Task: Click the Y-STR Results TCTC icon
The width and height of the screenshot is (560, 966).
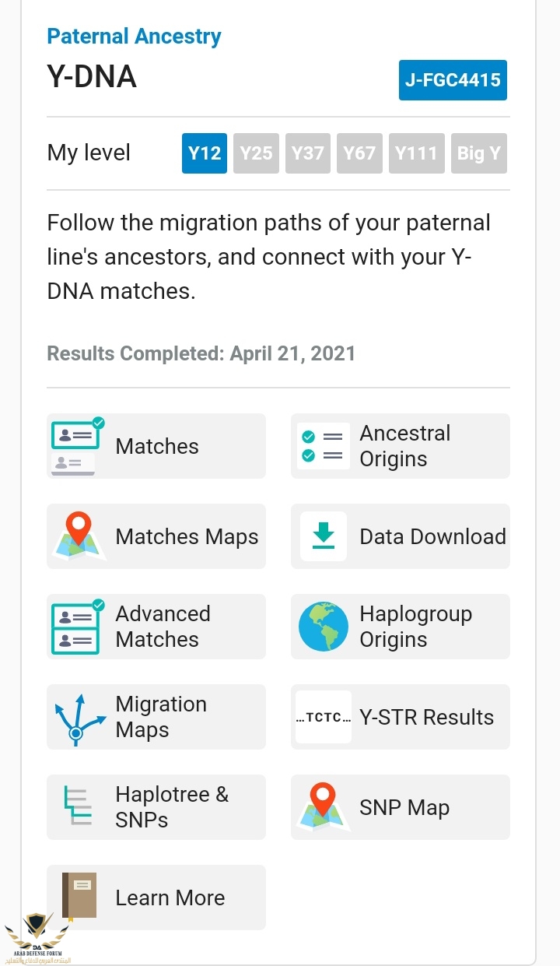Action: click(323, 717)
